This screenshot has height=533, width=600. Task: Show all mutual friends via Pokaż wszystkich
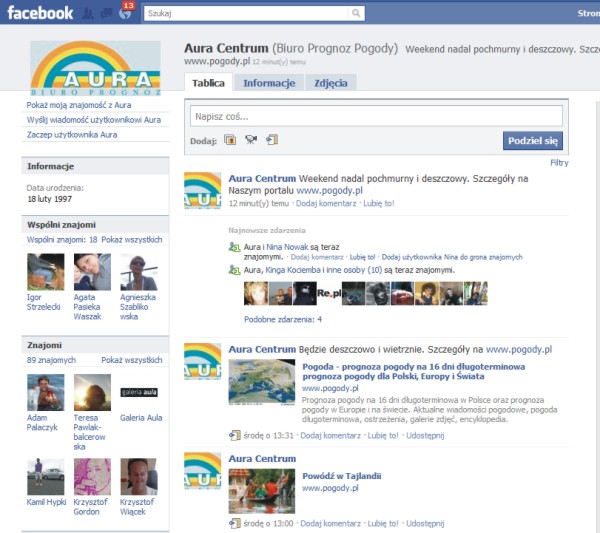[x=132, y=240]
